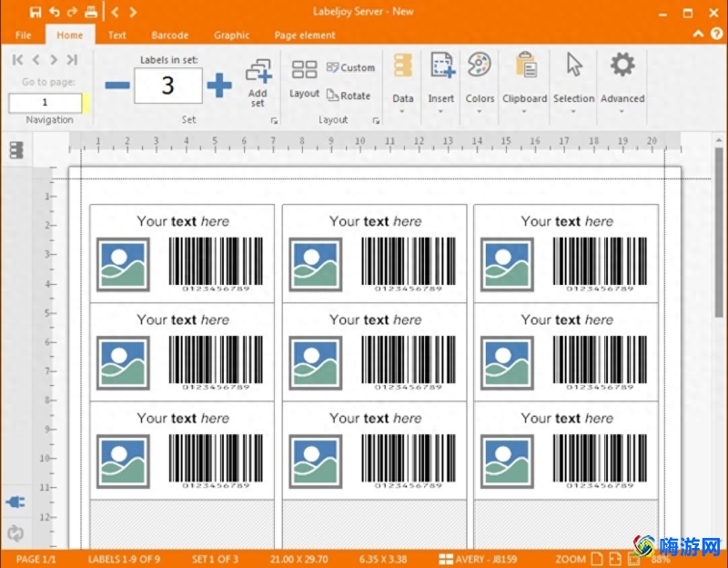This screenshot has height=568, width=728.
Task: Expand the Selection tool menu
Action: coord(574,84)
